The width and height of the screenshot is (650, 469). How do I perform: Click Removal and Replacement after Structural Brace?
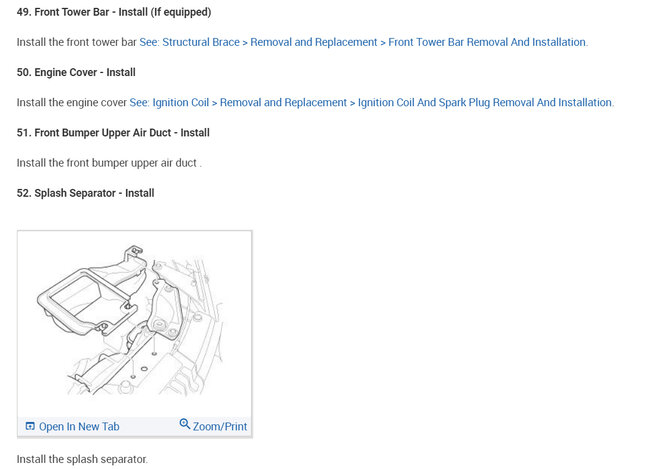tap(314, 42)
